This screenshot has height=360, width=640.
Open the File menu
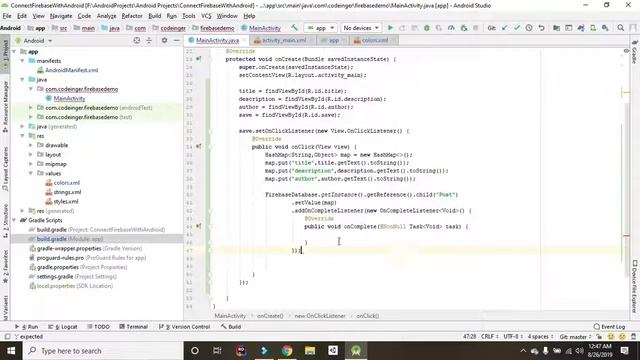[x=7, y=16]
